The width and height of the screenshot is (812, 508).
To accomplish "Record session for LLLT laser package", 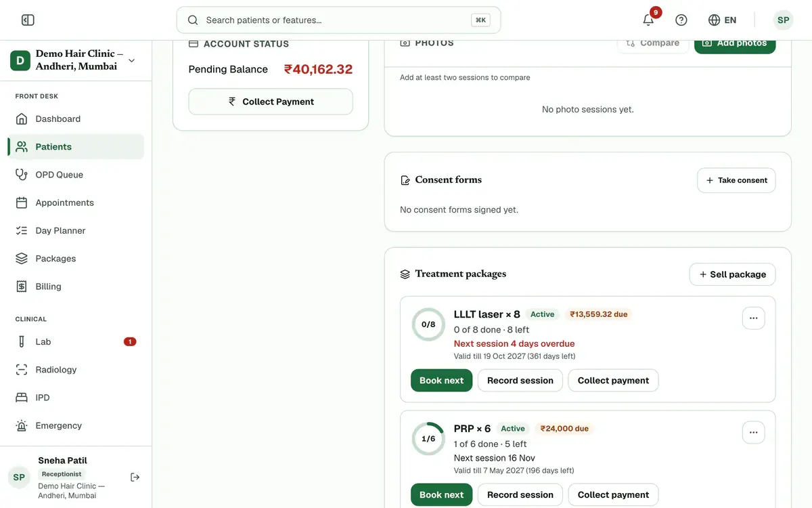I will (x=520, y=381).
